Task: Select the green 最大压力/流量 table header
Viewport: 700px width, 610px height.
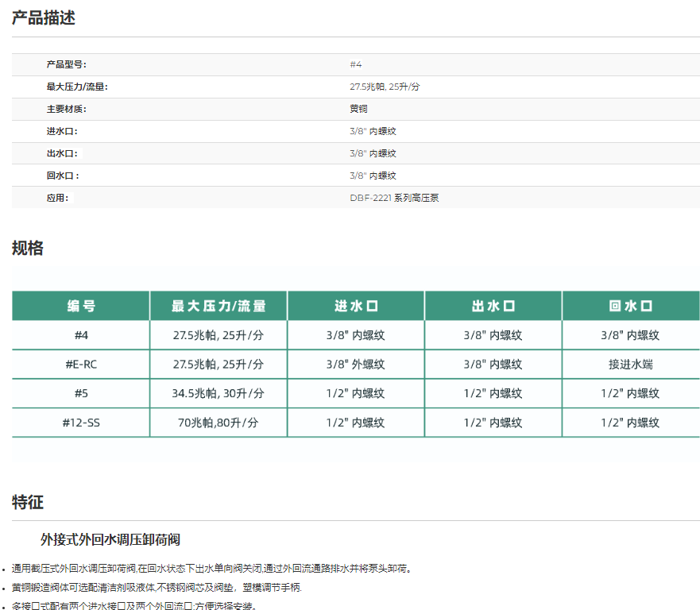Action: (219, 306)
